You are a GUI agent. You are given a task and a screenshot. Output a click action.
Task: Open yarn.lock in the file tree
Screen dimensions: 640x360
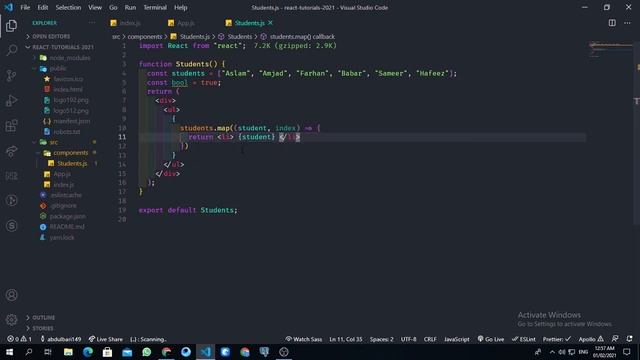pos(62,237)
